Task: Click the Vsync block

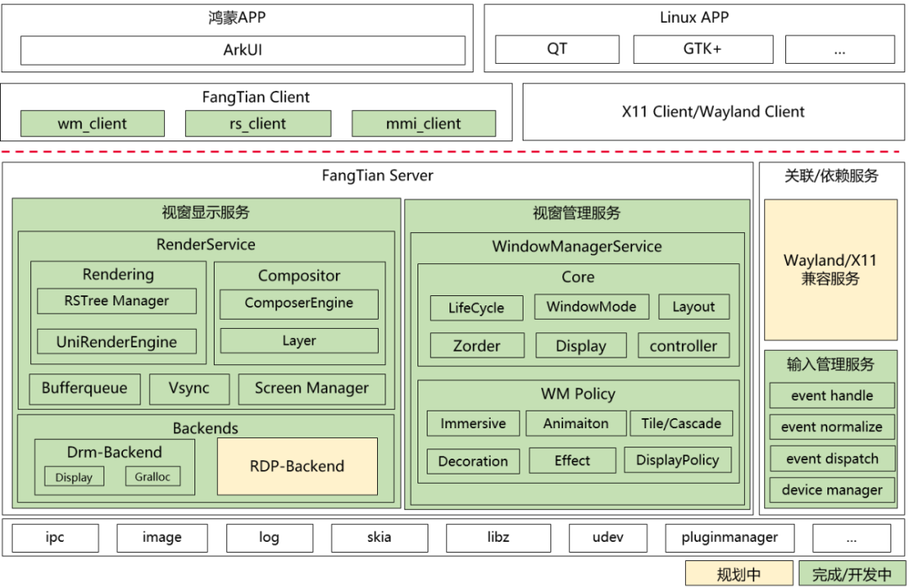Action: point(189,389)
